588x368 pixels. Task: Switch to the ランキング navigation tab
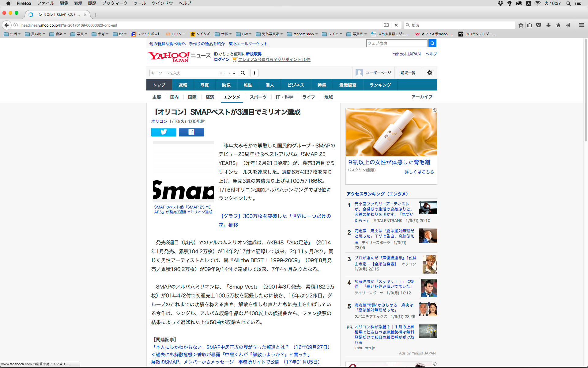380,85
